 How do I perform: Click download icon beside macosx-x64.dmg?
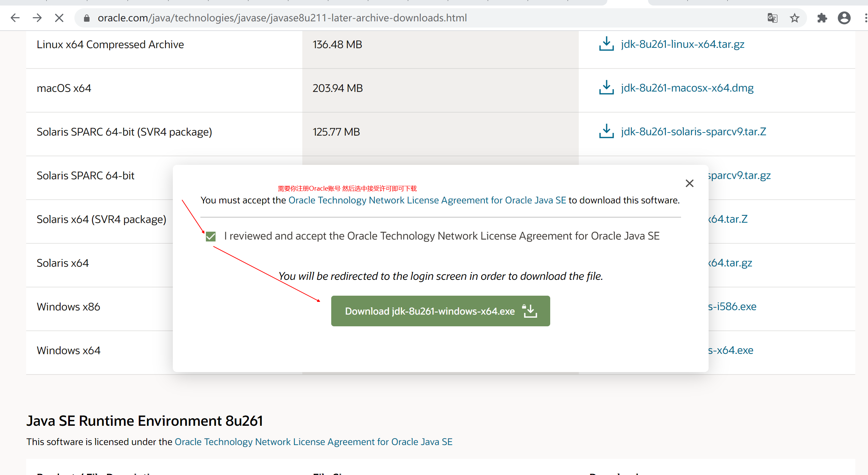(606, 88)
